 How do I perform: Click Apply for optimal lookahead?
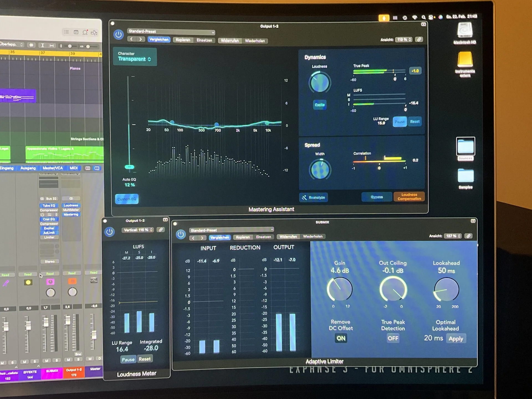click(456, 339)
